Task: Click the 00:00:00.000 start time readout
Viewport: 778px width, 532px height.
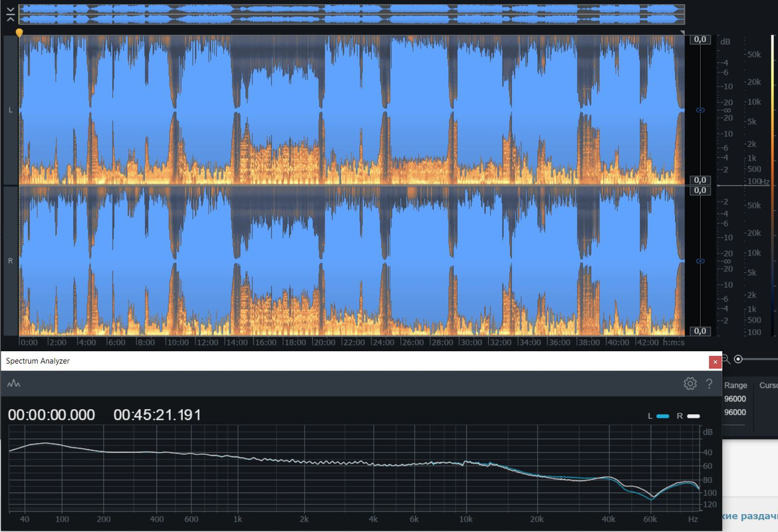Action: coord(51,415)
